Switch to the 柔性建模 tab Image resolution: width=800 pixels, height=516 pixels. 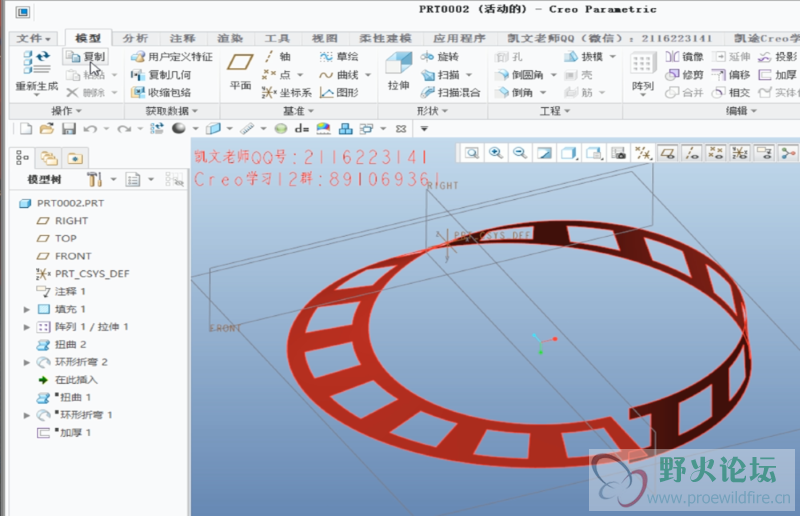(385, 38)
